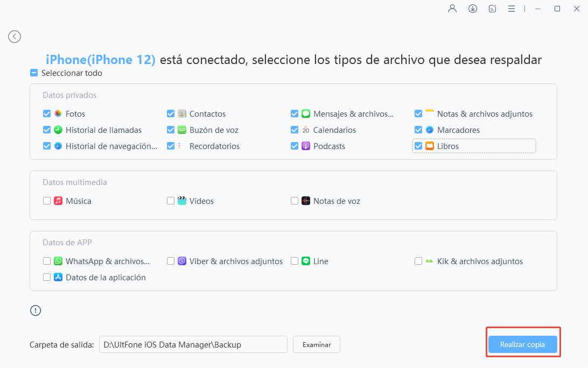Enable WhatsApp & archivos checkbox
Viewport: 588px width, 368px height.
click(47, 261)
